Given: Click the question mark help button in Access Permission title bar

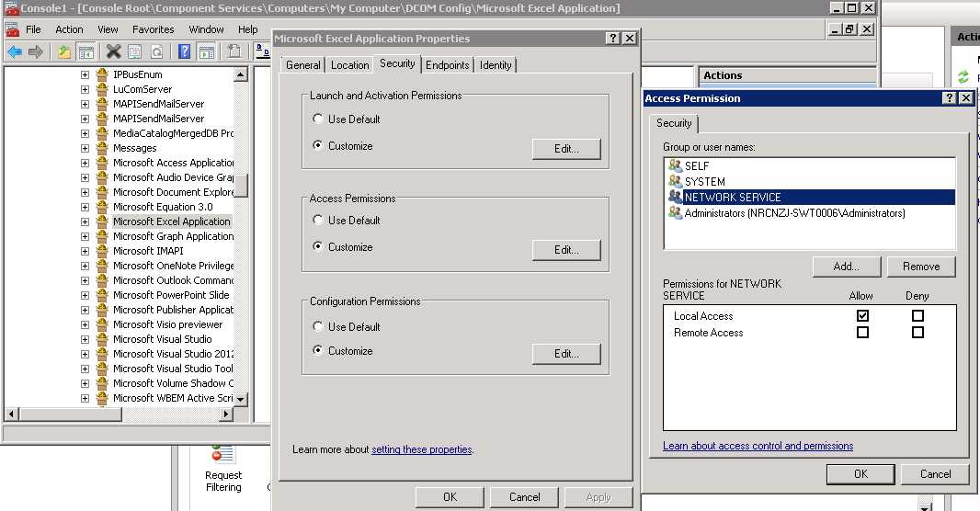Looking at the screenshot, I should [x=950, y=98].
